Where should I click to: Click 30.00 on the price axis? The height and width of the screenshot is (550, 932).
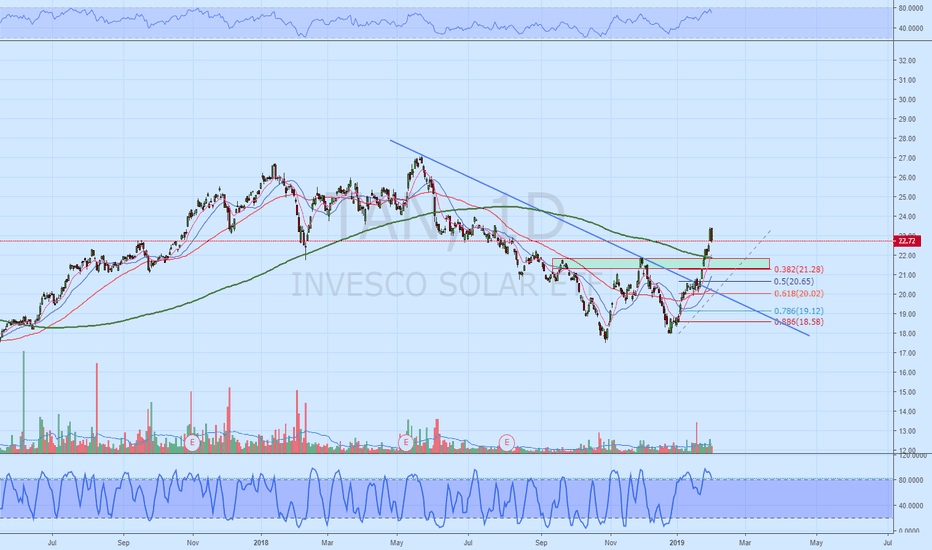[x=907, y=100]
